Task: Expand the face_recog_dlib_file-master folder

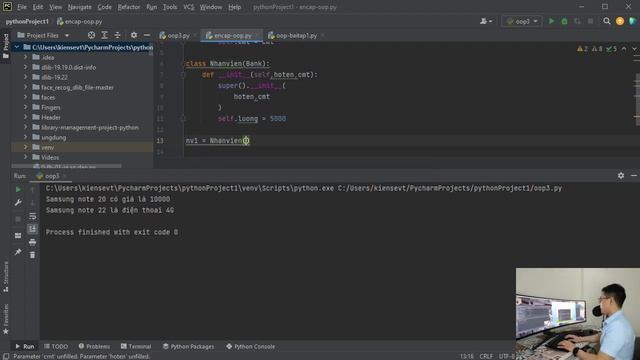Action: click(x=25, y=87)
